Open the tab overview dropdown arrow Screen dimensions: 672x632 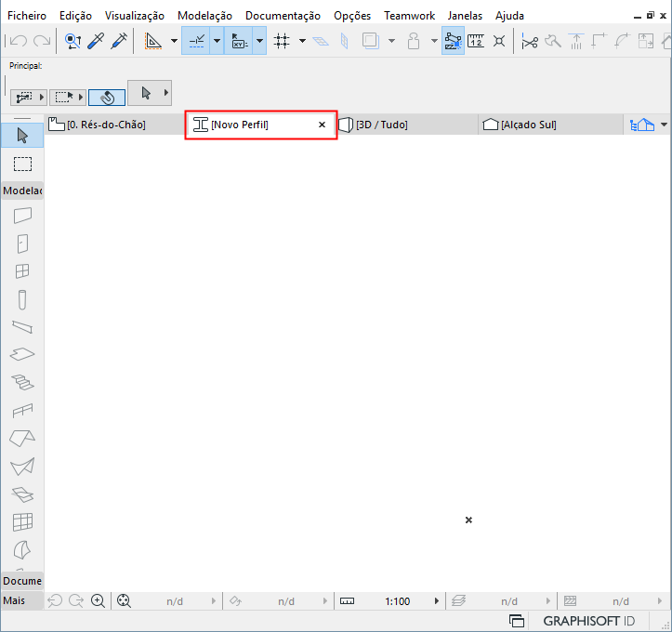pyautogui.click(x=664, y=125)
